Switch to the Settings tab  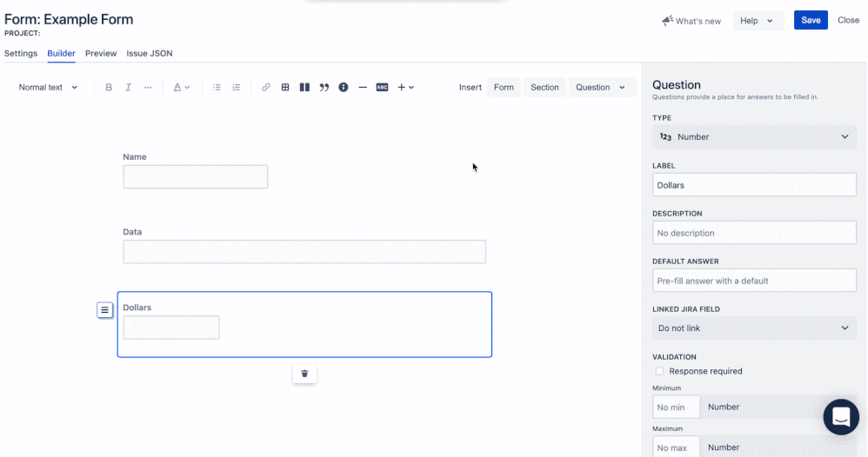click(21, 53)
